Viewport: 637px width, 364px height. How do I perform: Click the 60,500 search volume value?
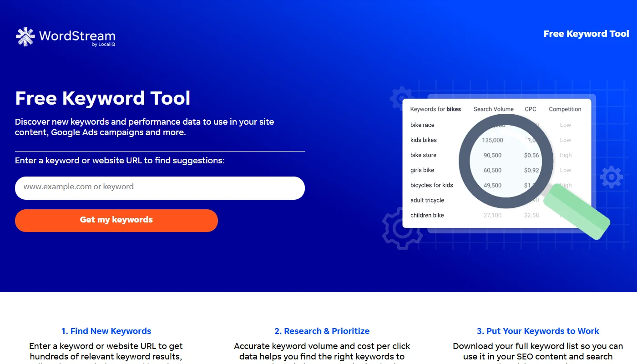click(x=493, y=170)
